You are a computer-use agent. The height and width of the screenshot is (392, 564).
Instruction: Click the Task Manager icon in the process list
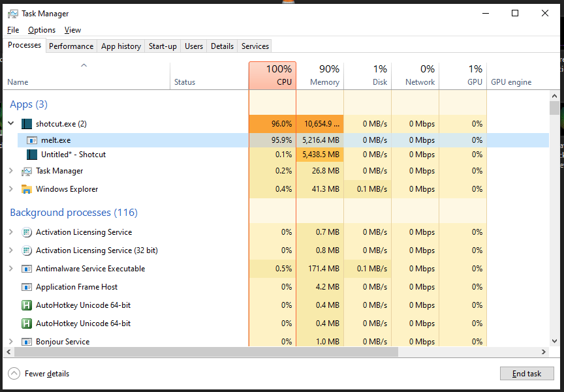(27, 170)
